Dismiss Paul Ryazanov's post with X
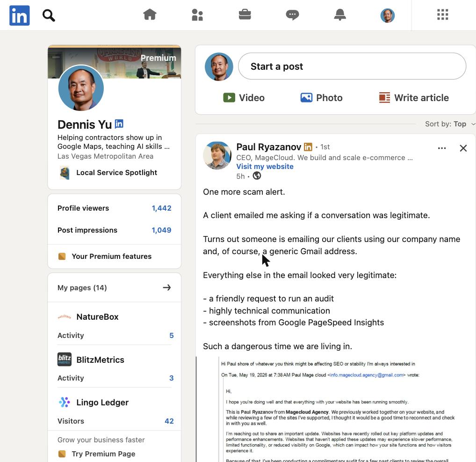Image resolution: width=476 pixels, height=462 pixels. click(463, 148)
